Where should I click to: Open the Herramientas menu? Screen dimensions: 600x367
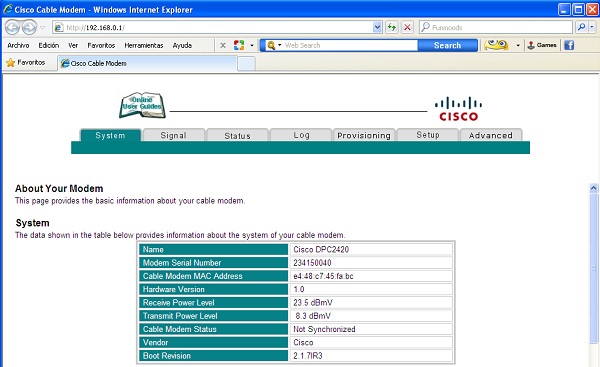(144, 45)
